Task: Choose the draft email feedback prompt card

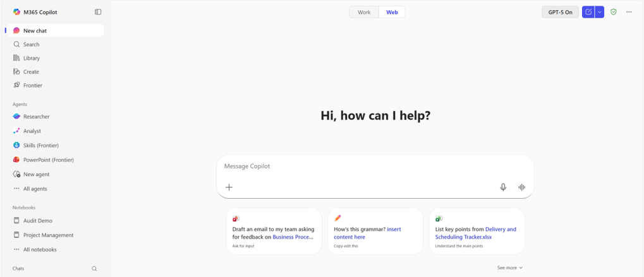Action: 274,231
